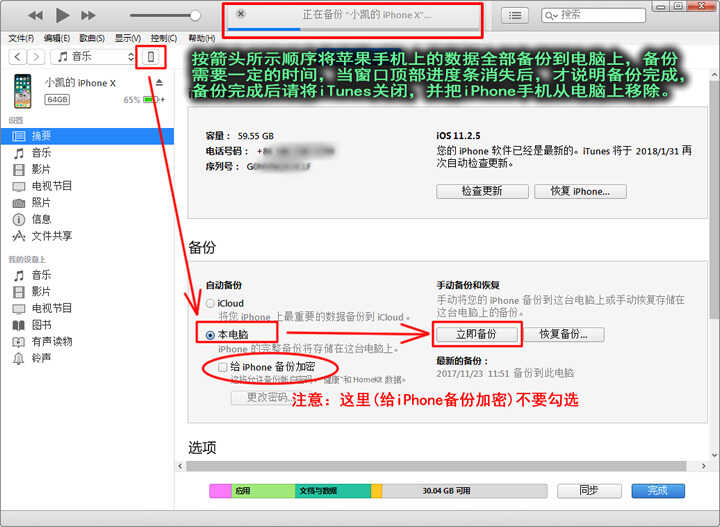Open the list view icon button
Image resolution: width=720 pixels, height=527 pixels.
(x=515, y=16)
